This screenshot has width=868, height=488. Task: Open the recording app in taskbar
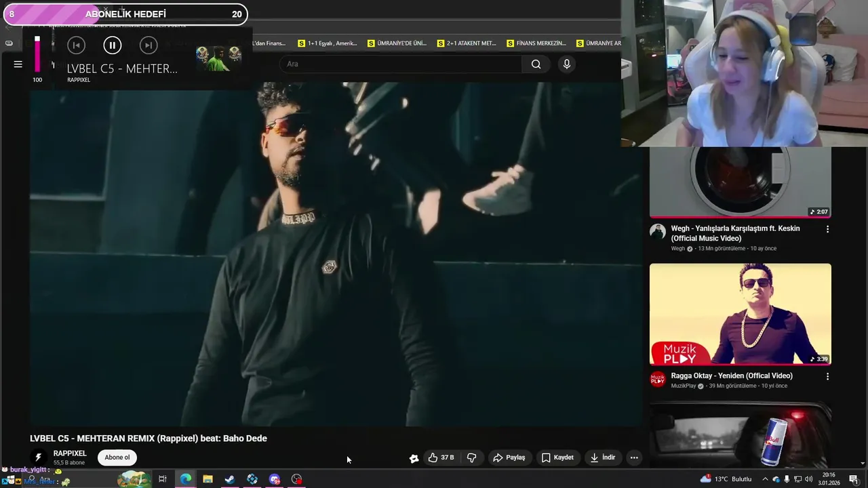[297, 479]
